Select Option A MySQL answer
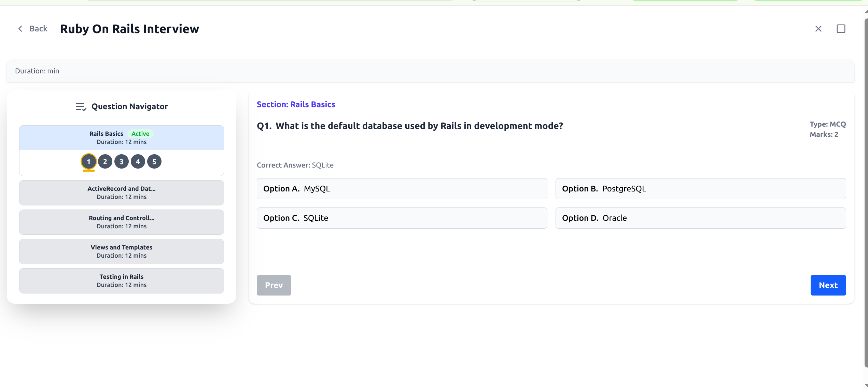868x388 pixels. point(402,188)
